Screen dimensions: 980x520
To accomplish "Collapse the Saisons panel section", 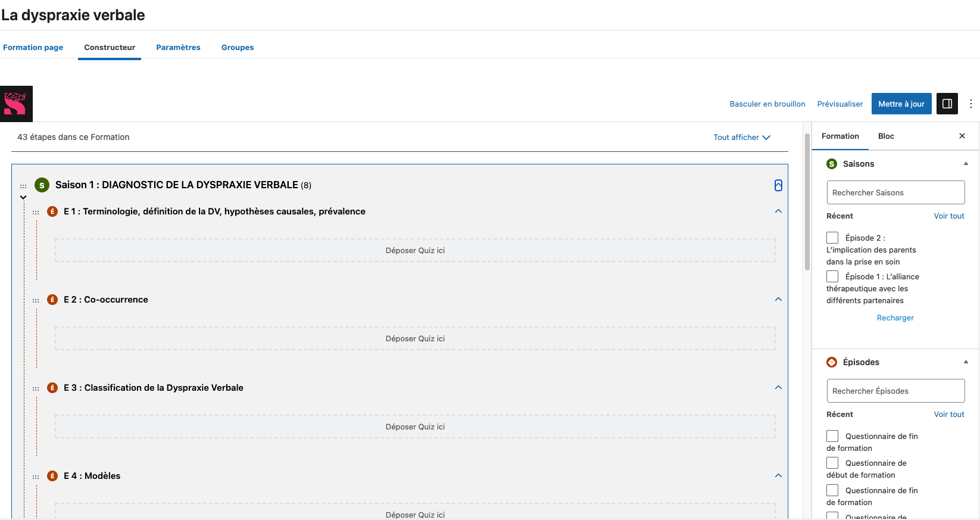I will [965, 164].
